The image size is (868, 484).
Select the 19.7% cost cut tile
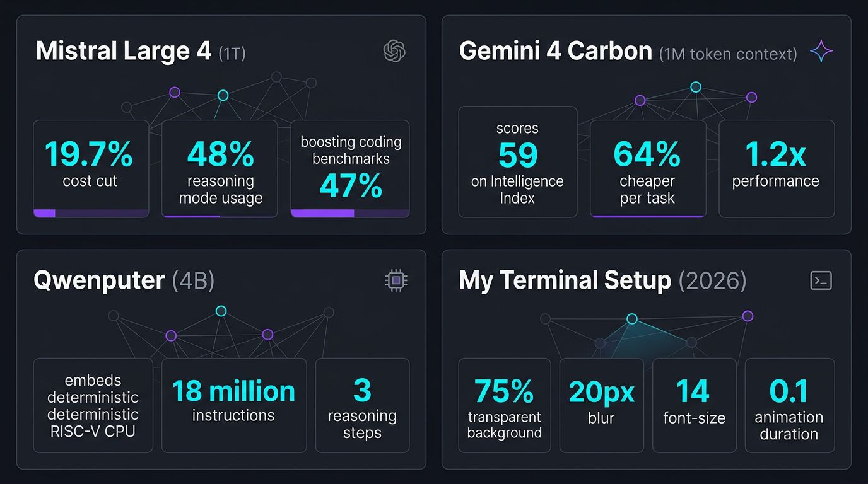91,169
